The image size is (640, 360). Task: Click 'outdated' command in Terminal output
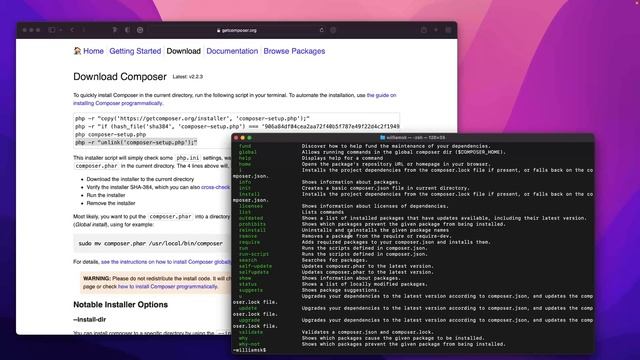point(251,218)
